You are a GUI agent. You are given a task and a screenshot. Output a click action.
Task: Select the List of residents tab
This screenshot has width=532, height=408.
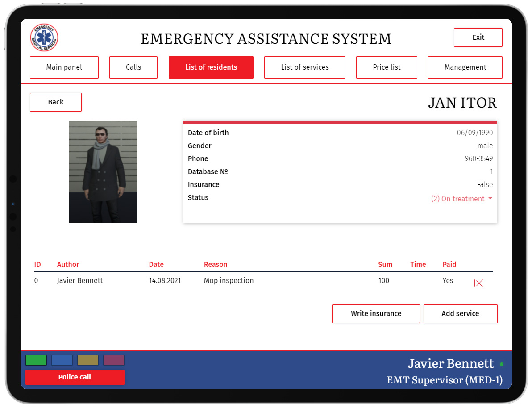pos(211,67)
